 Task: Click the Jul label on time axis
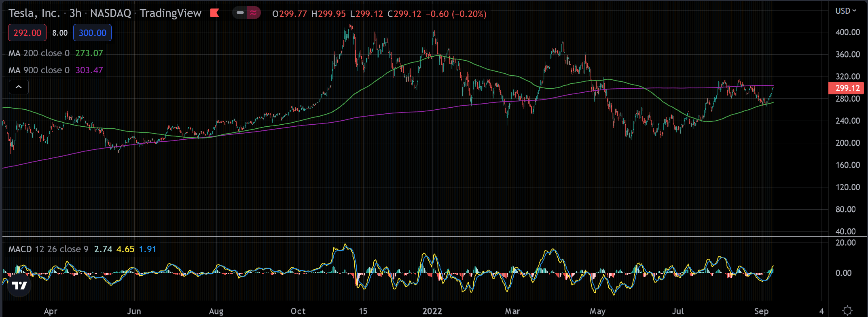click(x=678, y=311)
